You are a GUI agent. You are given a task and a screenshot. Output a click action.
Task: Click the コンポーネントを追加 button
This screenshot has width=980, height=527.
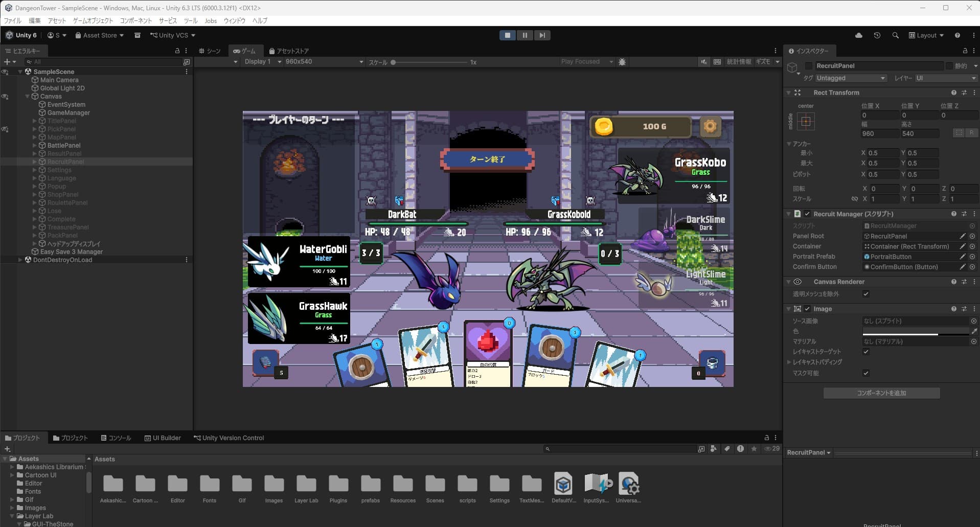[x=881, y=393]
